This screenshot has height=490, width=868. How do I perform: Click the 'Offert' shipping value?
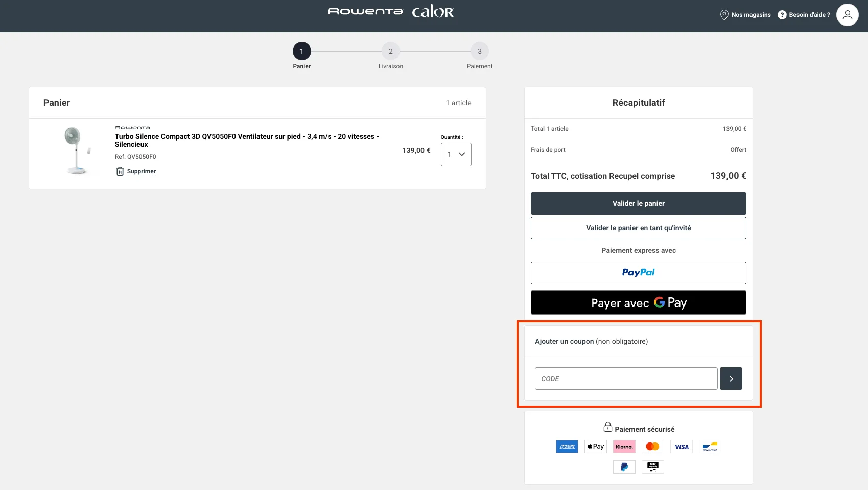click(x=738, y=150)
